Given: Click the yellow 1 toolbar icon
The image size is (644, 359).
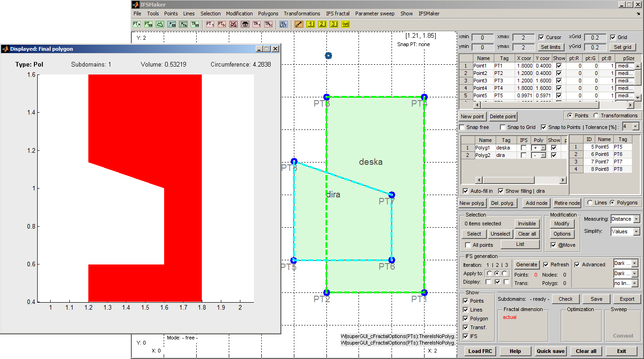Looking at the screenshot, I should 311,24.
